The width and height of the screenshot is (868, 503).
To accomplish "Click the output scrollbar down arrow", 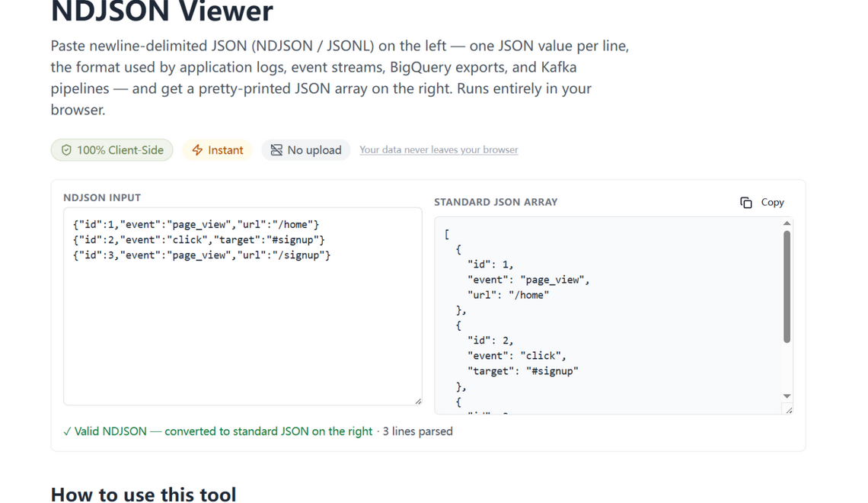I will [787, 396].
